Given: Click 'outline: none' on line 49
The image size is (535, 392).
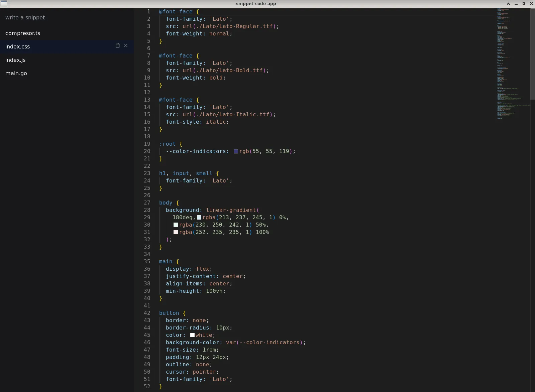Looking at the screenshot, I should pyautogui.click(x=189, y=365).
